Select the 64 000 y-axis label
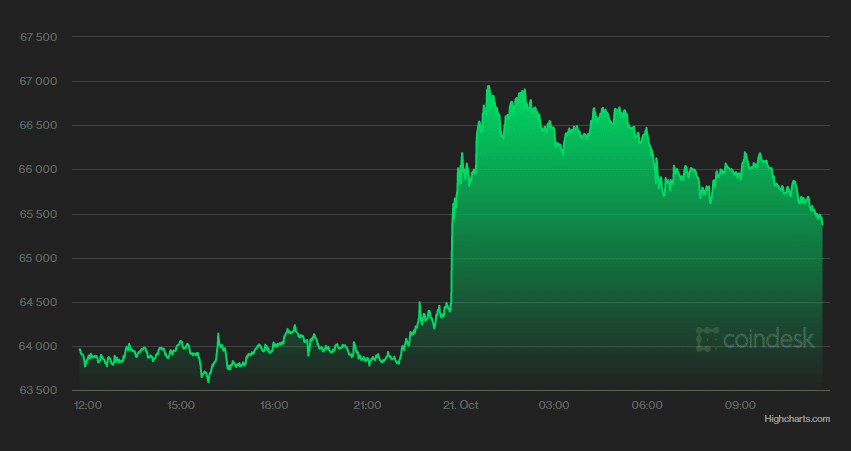 pos(38,346)
